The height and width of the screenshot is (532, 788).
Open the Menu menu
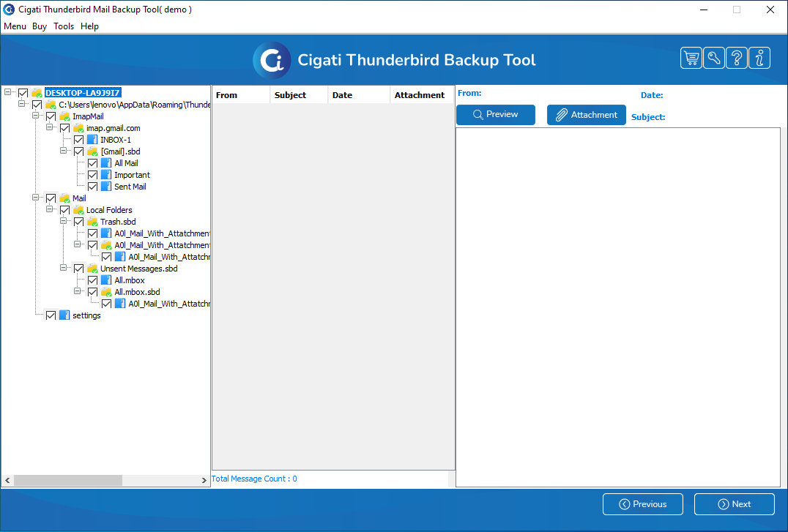click(15, 26)
